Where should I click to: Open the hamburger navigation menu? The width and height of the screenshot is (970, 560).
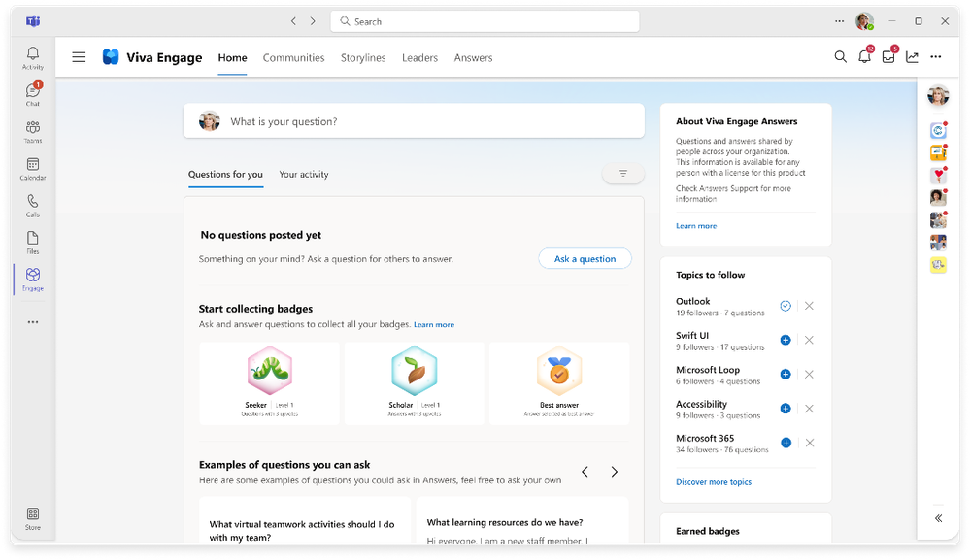point(79,57)
